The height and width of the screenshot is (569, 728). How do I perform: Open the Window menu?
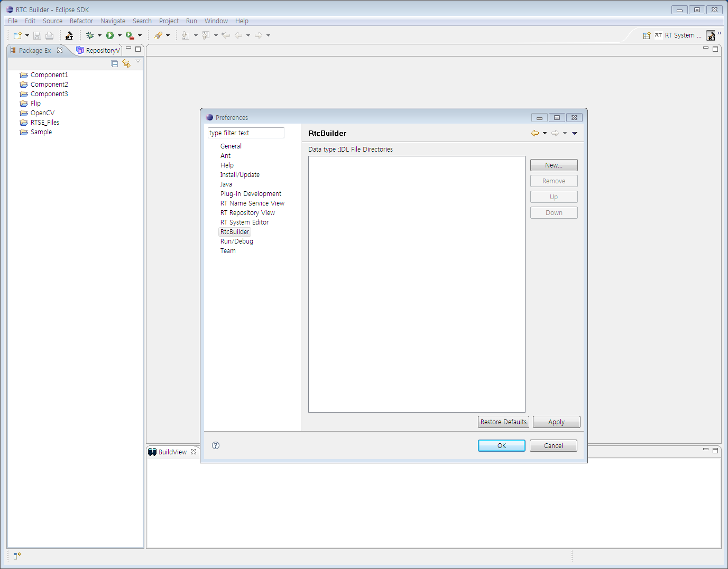pyautogui.click(x=216, y=21)
